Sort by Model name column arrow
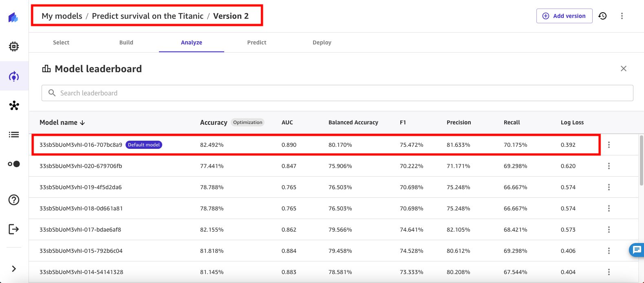644x283 pixels. (x=82, y=123)
